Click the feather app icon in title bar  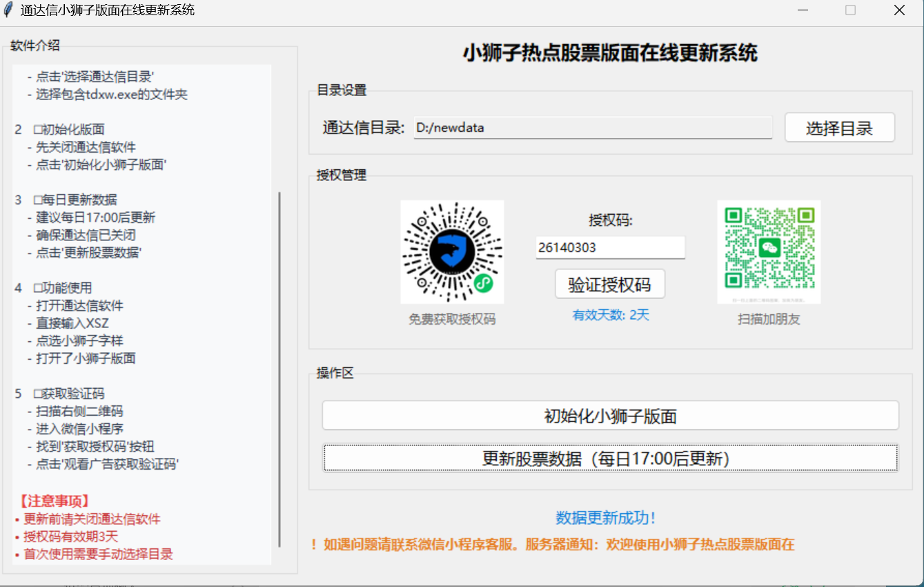click(8, 10)
